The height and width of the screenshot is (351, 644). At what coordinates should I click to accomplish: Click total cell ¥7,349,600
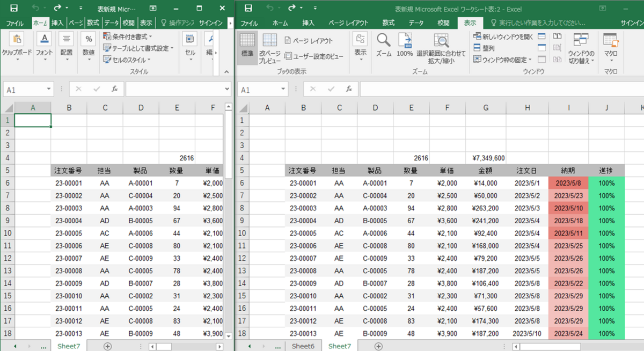click(x=486, y=158)
